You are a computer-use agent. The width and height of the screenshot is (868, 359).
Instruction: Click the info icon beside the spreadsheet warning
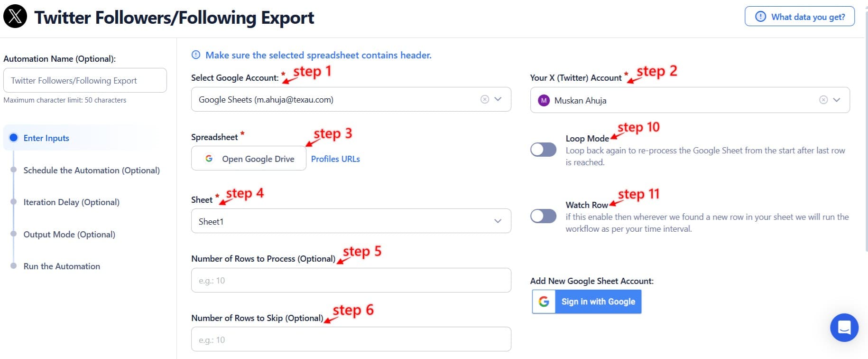(x=196, y=55)
